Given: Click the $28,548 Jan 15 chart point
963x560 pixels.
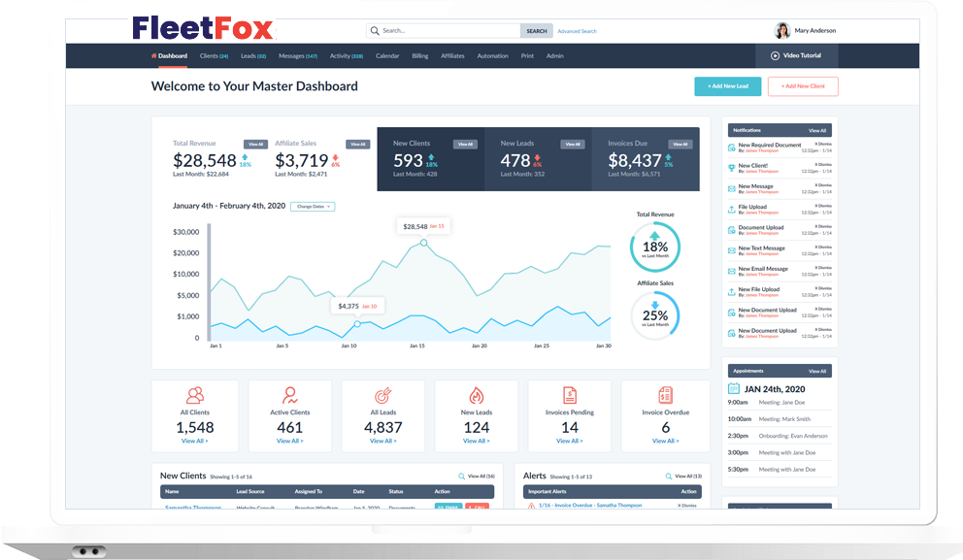Looking at the screenshot, I should pos(424,244).
